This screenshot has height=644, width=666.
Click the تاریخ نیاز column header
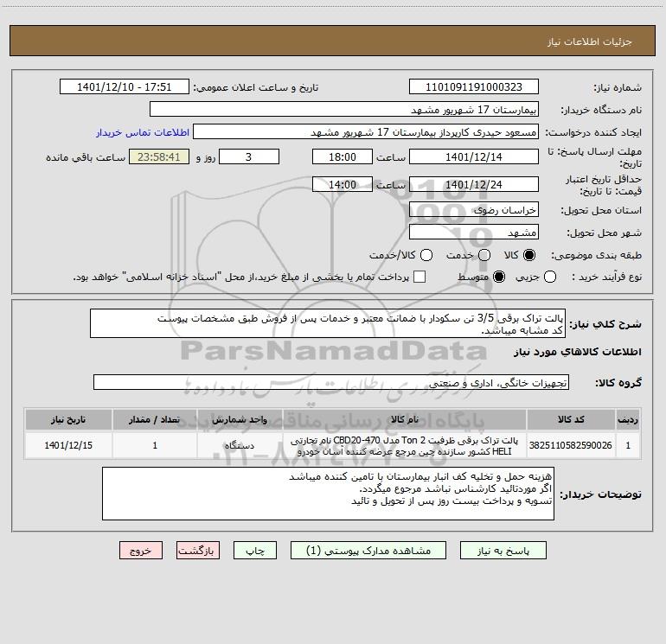[68, 419]
